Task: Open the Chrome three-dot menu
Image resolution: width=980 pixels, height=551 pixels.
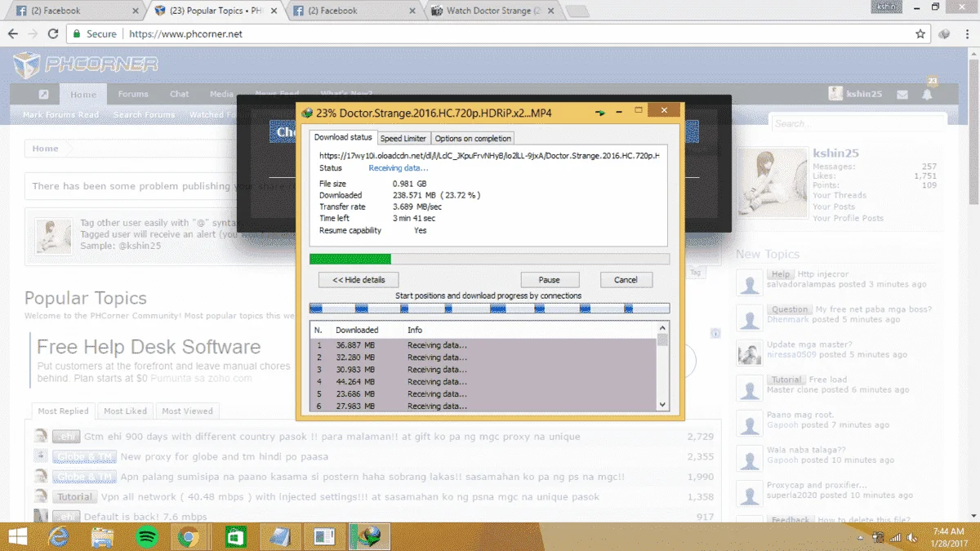Action: 968,34
